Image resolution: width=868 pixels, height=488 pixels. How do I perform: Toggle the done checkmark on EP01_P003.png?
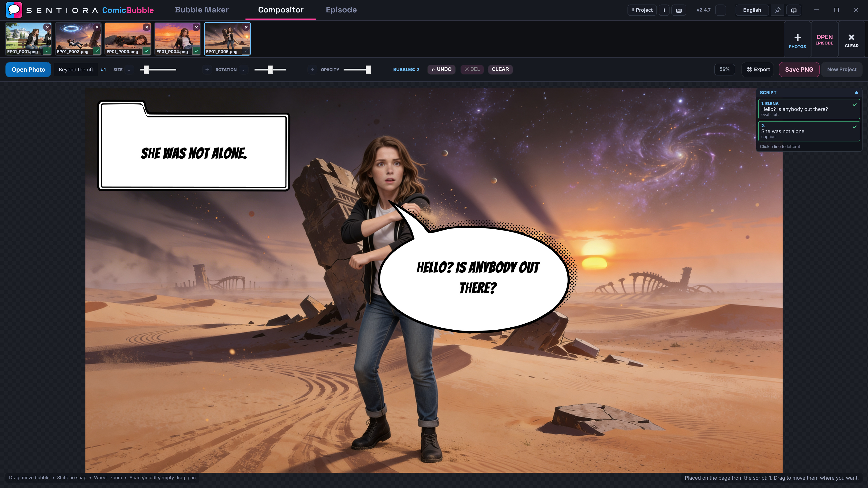point(147,51)
